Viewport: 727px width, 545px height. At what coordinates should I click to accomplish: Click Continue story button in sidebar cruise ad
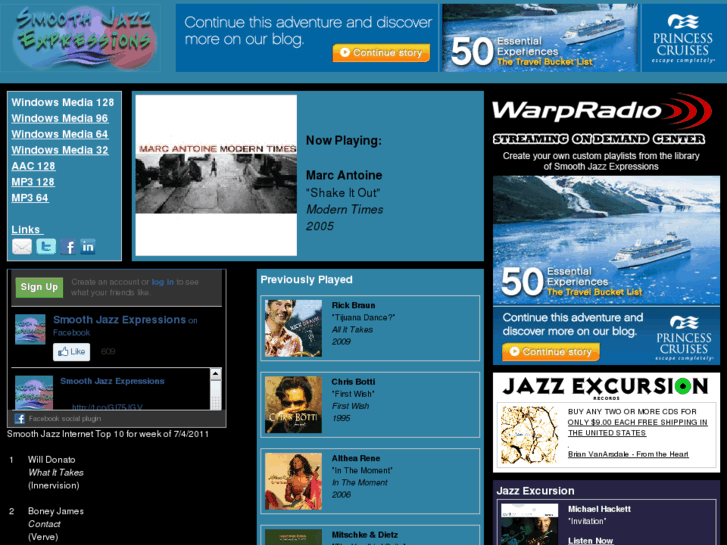coord(551,352)
